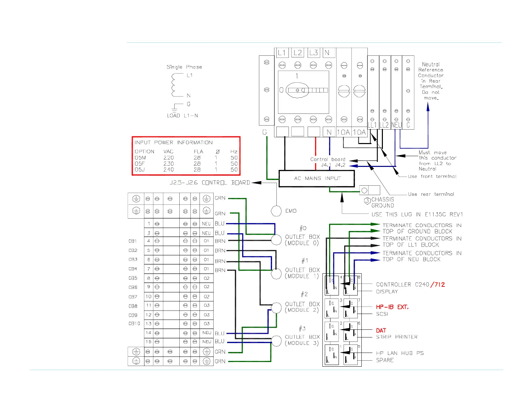The width and height of the screenshot is (532, 411).
Task: Click 'USE THIS LUG IN E1135C REV1'
Action: tap(417, 214)
